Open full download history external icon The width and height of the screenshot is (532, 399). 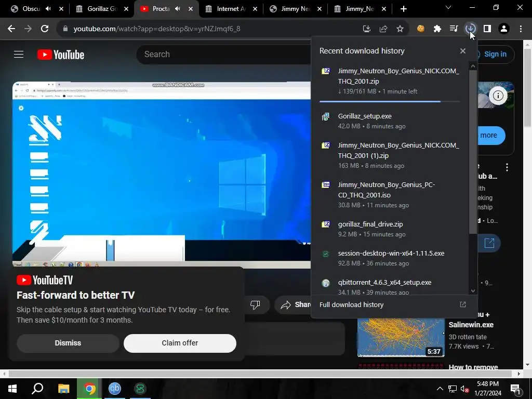tap(463, 304)
